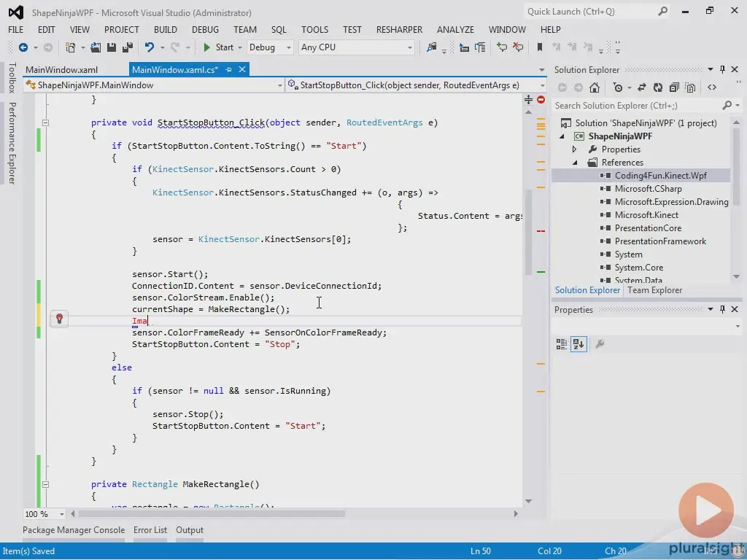Click the Pending Changes Filter icon in Solution Explorer
Image resolution: width=747 pixels, height=560 pixels.
tap(618, 87)
